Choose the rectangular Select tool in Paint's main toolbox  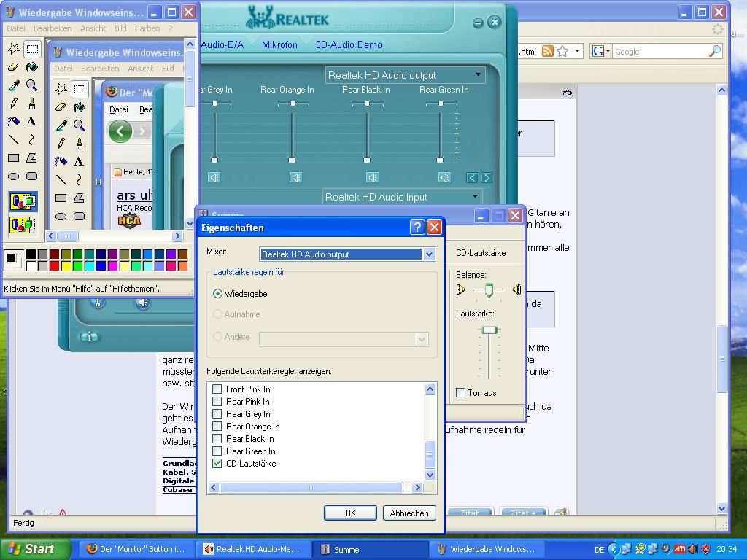pos(32,49)
